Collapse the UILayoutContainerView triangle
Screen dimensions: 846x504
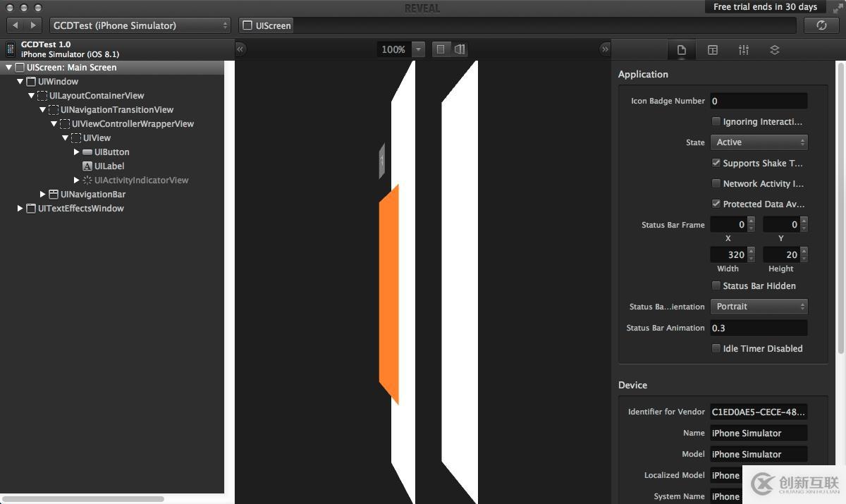tap(31, 96)
